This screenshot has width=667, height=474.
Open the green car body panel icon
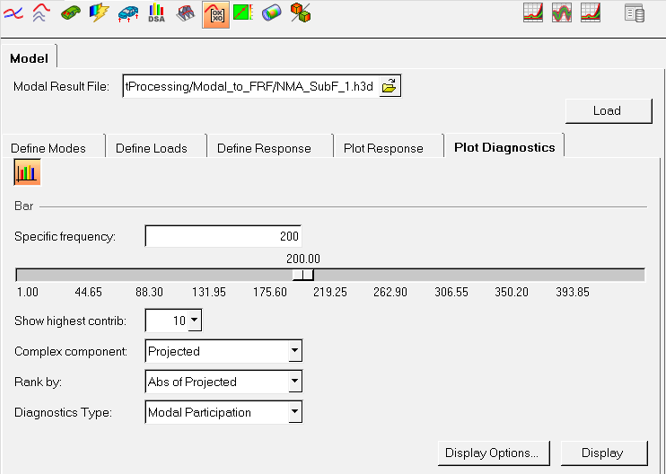71,13
